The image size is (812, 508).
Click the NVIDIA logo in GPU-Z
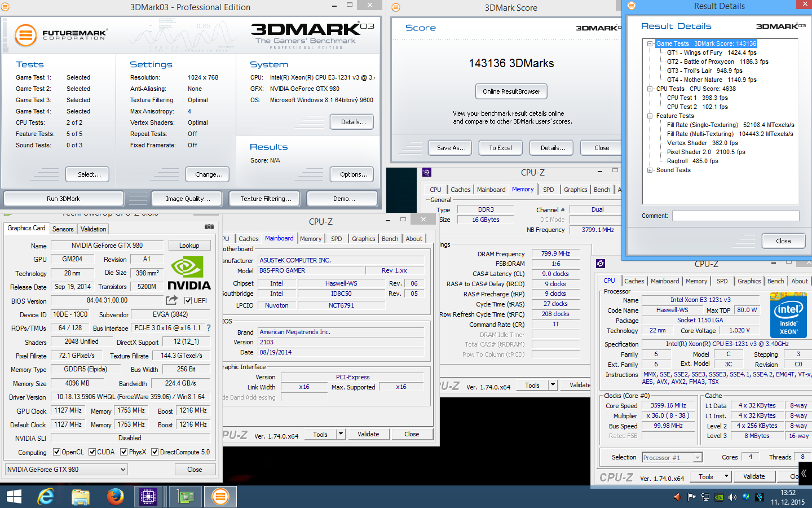point(189,273)
